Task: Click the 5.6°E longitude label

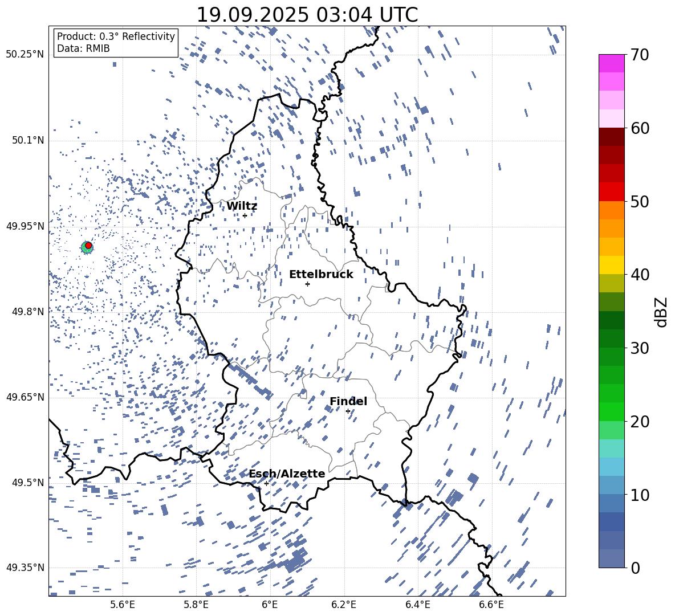Action: pos(123,605)
